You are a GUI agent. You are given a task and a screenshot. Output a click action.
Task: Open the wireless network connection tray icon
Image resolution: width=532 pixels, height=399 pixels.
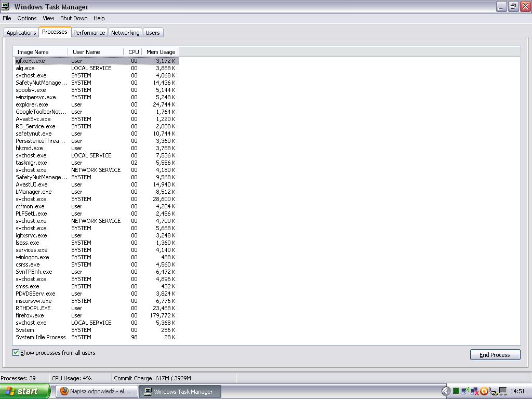pos(465,391)
